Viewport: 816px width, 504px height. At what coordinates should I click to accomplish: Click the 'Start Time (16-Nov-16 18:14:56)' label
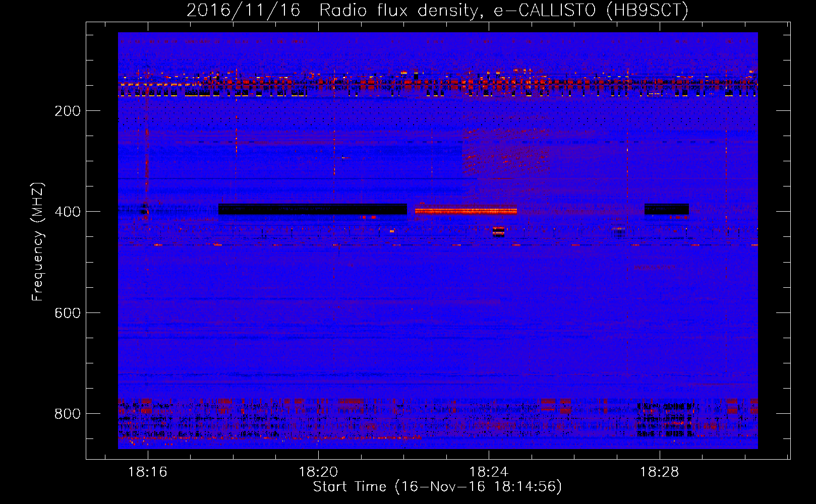point(437,487)
